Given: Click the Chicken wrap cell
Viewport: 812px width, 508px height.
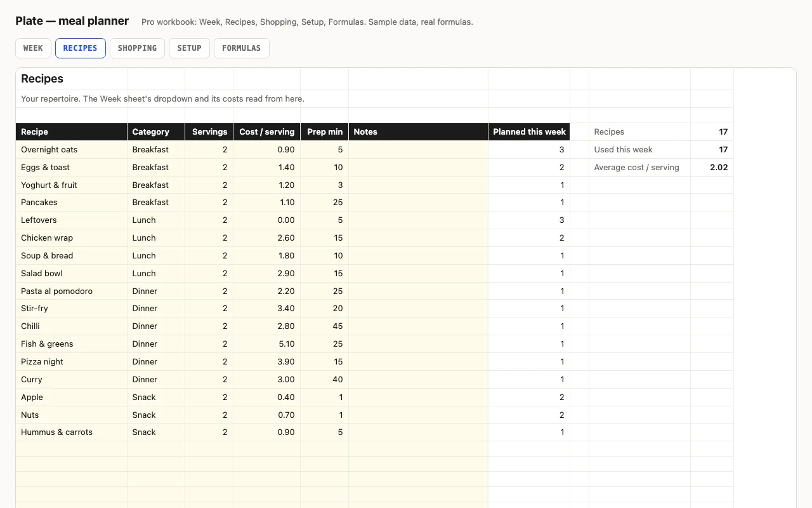Looking at the screenshot, I should coord(72,238).
